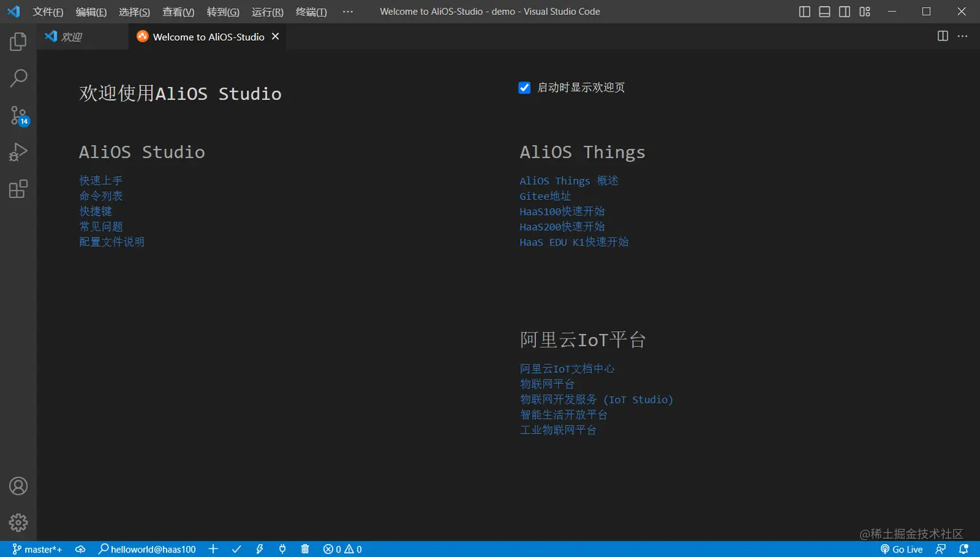
Task: Open the Explorer view in the activity bar
Action: coord(18,41)
